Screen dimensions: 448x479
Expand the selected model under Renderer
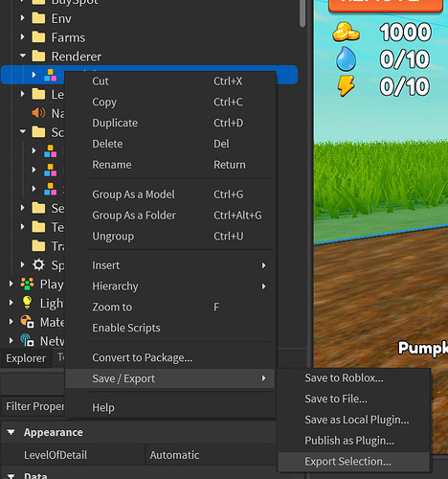[x=34, y=75]
